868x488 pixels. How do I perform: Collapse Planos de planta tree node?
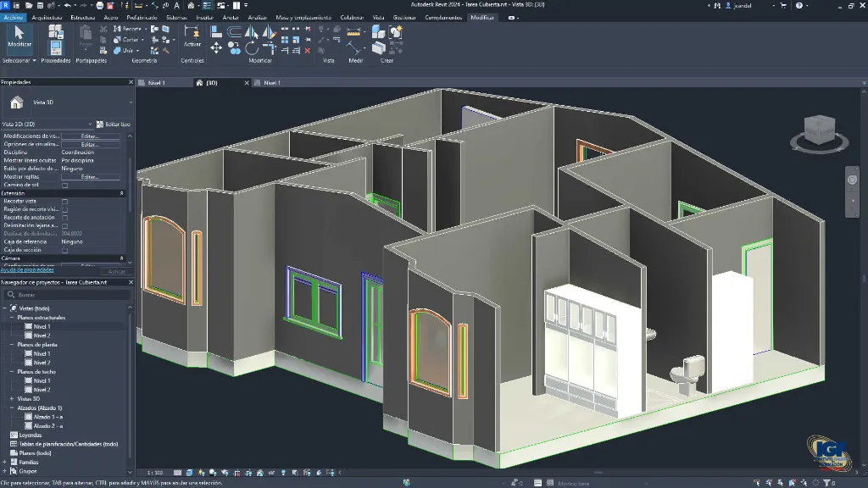point(12,345)
